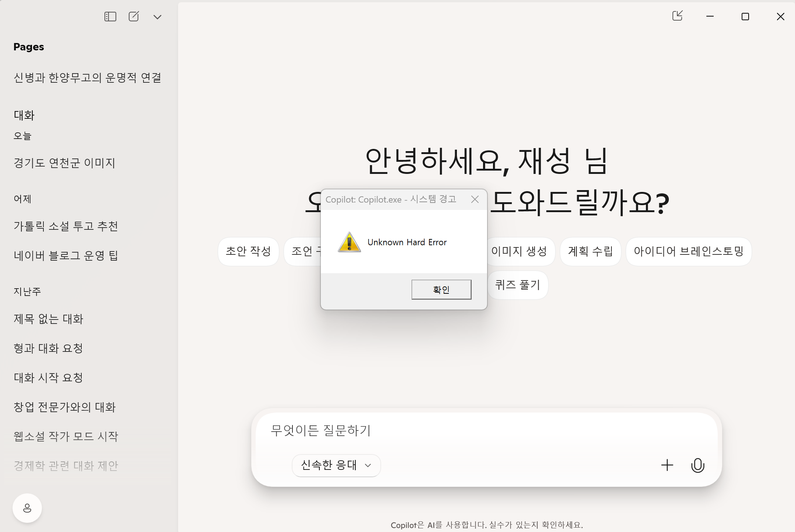Viewport: 795px width, 532px height.
Task: Open the 웹소설 작가 모드 시작 conversation
Action: point(66,436)
